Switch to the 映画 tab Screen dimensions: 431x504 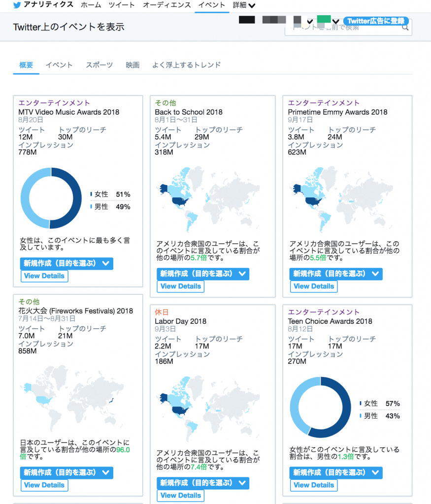(133, 65)
